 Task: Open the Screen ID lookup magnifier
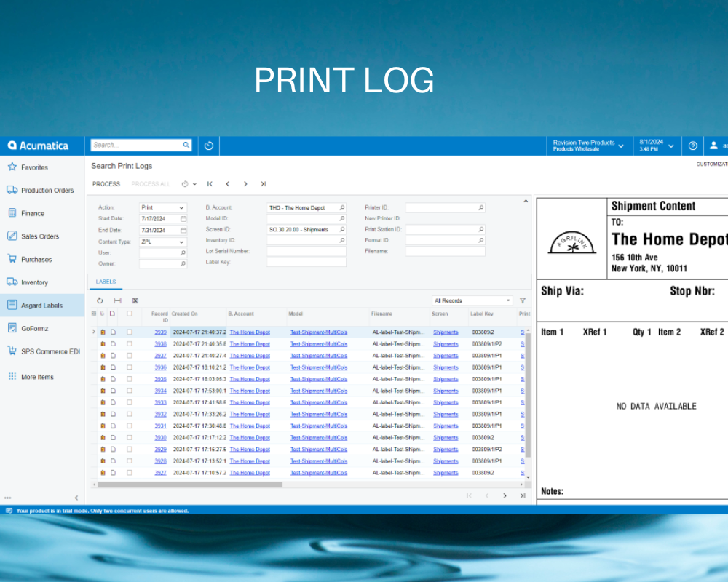click(x=342, y=229)
